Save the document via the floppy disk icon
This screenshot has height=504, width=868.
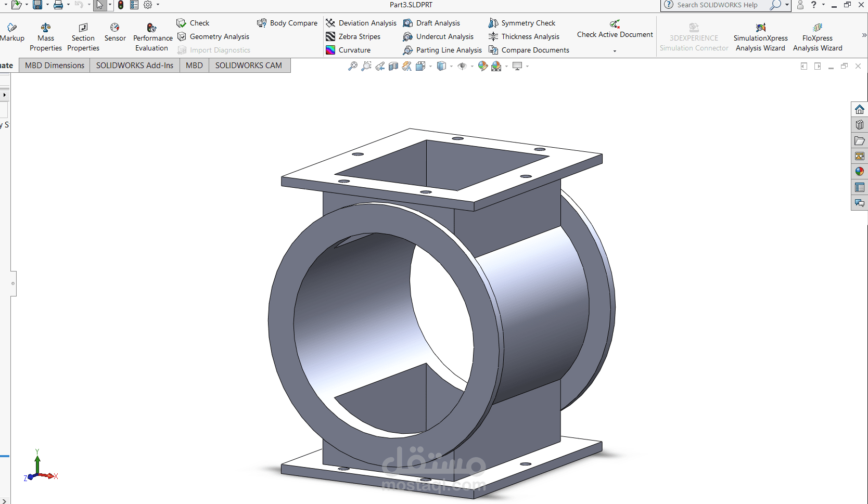tap(37, 5)
